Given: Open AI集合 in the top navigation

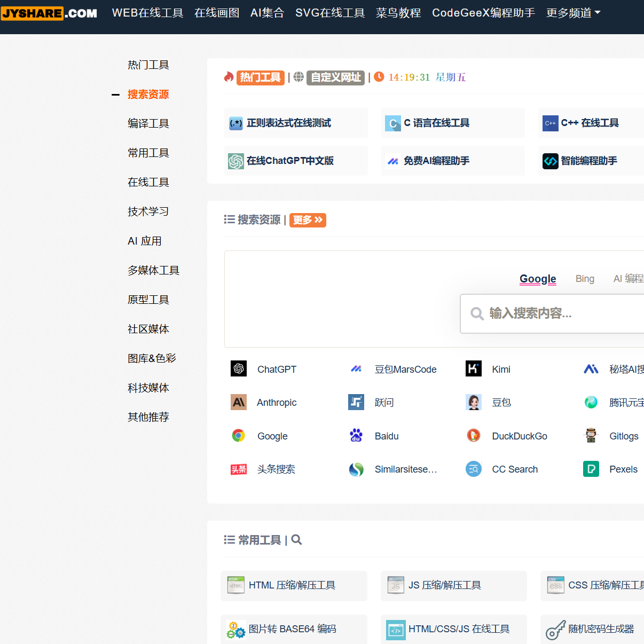Looking at the screenshot, I should coord(268,13).
